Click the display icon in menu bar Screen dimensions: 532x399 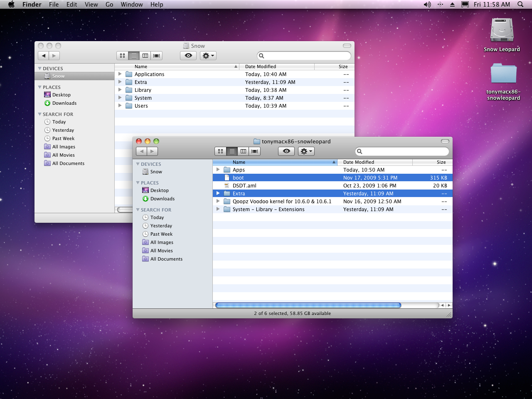[x=465, y=4]
